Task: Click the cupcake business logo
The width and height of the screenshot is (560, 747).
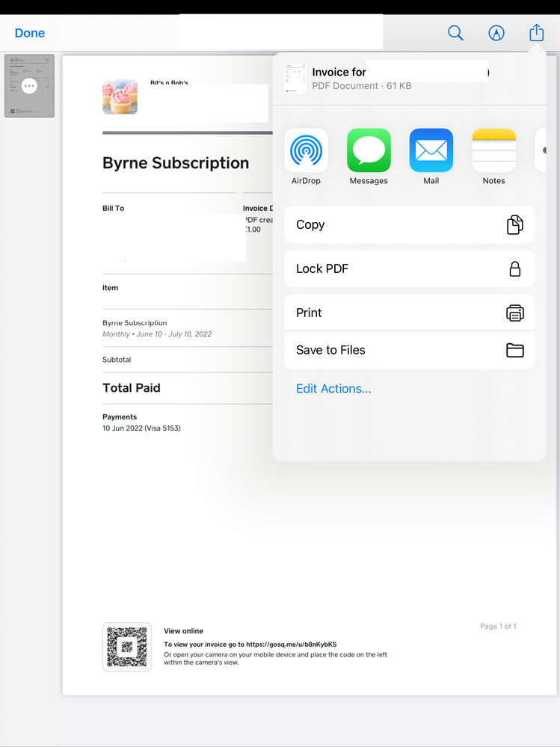Action: click(120, 96)
